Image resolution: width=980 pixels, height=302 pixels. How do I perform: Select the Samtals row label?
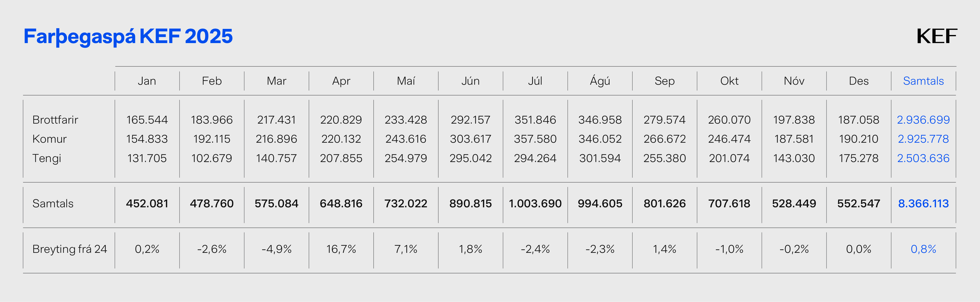tap(53, 204)
